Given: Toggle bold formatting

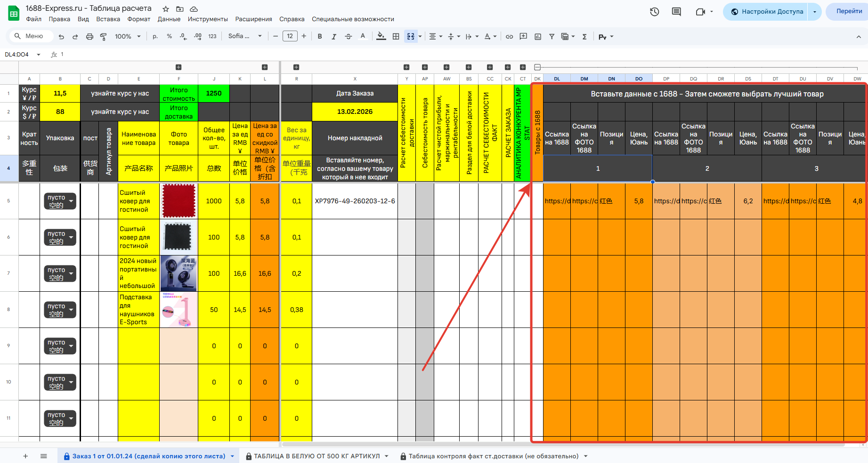Looking at the screenshot, I should pos(320,37).
